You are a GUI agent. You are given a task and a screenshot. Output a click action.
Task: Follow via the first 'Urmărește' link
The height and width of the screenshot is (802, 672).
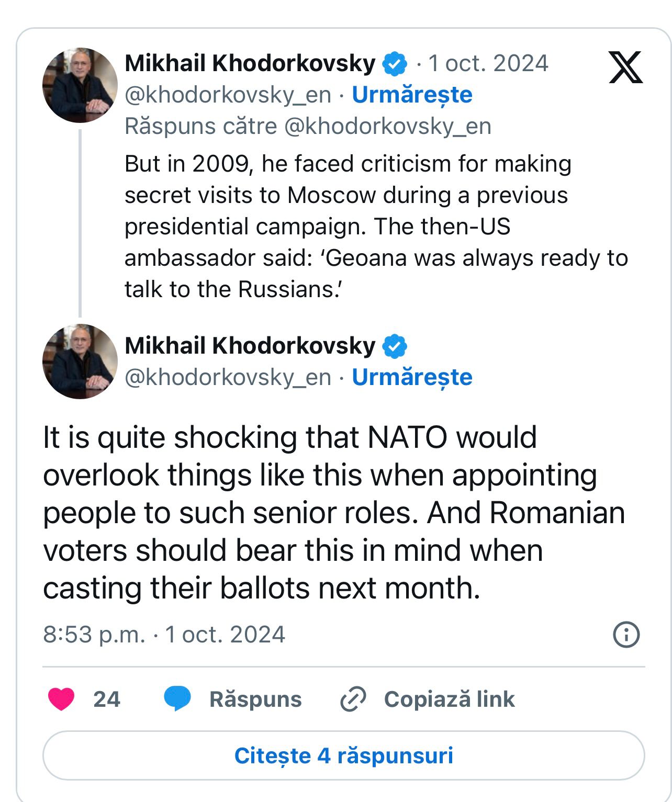click(412, 95)
